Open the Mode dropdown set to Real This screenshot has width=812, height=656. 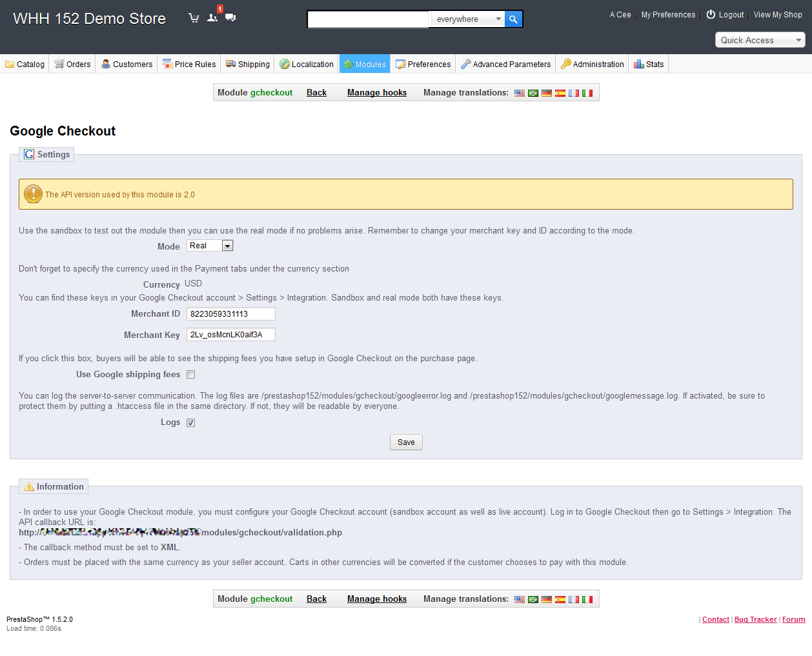pyautogui.click(x=210, y=246)
